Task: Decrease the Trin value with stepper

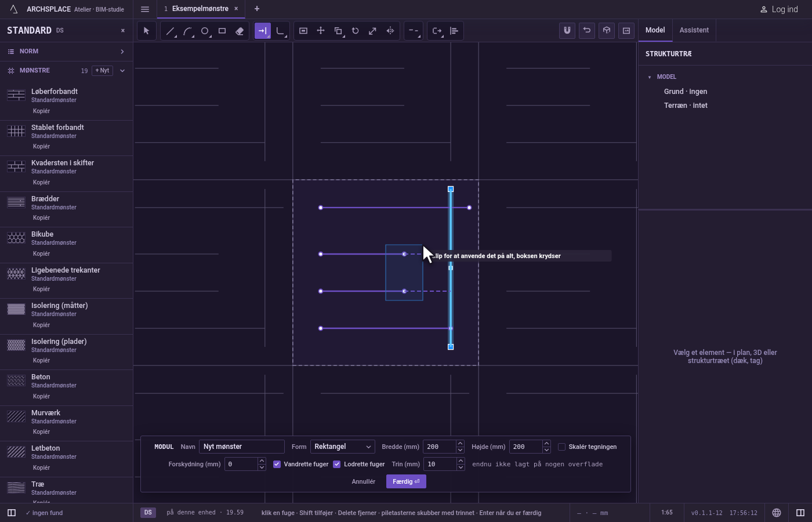Action: pyautogui.click(x=461, y=467)
